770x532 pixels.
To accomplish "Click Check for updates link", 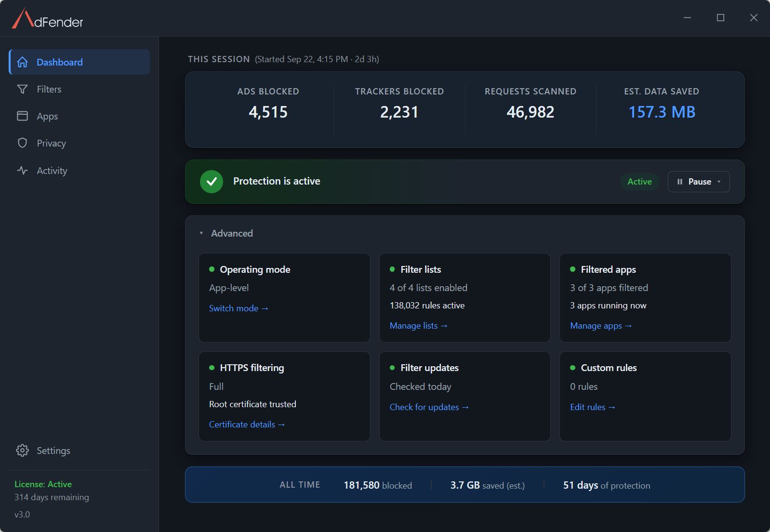I will 429,407.
